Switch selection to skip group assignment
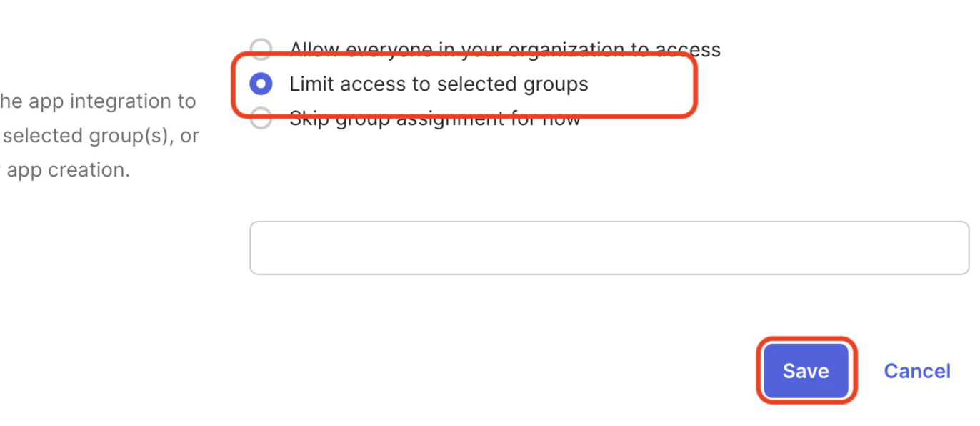980x426 pixels. coord(261,117)
